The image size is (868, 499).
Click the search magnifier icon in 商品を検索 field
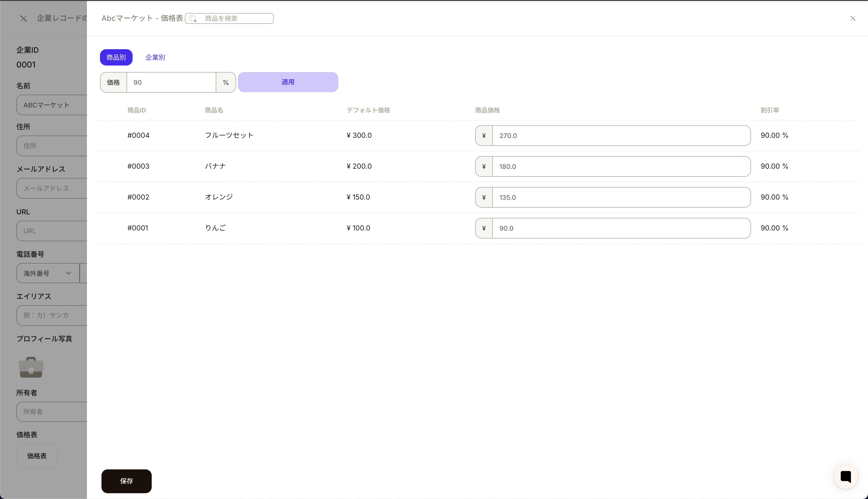(193, 19)
